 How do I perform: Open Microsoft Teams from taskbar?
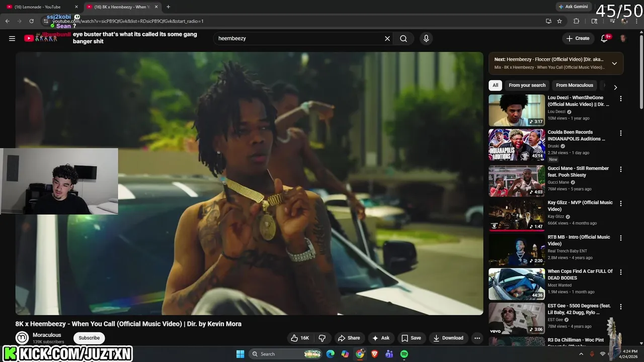[x=389, y=354]
